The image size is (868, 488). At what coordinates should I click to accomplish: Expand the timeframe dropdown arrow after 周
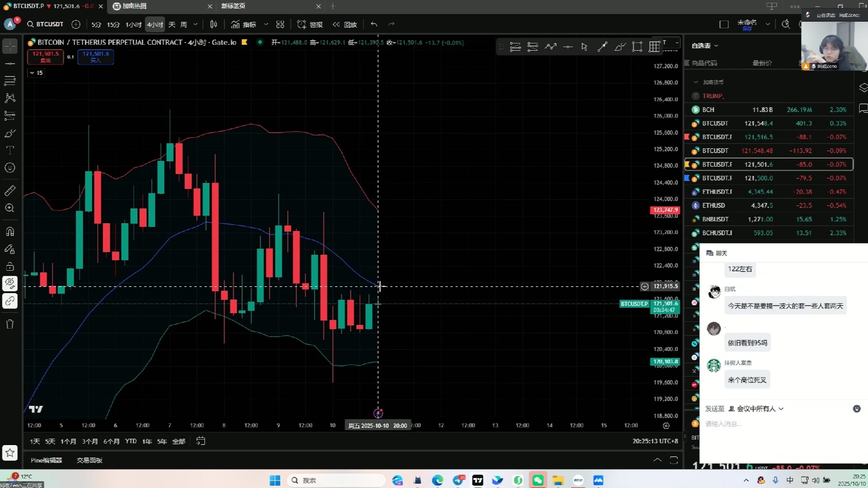195,24
